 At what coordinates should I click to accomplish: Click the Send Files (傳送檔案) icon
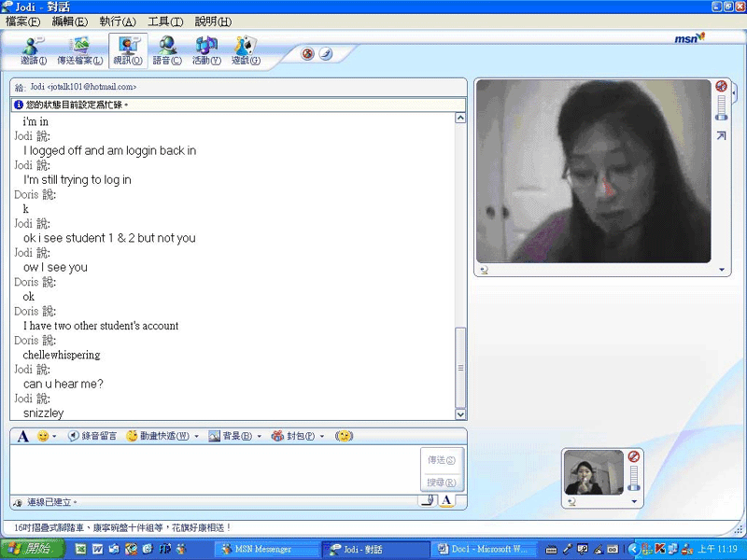point(79,51)
